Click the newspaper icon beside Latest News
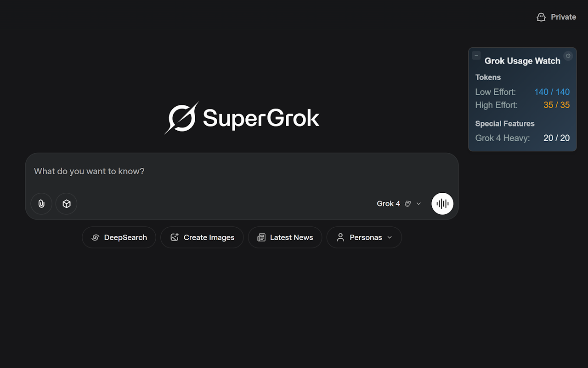Viewport: 588px width, 368px height. 261,237
